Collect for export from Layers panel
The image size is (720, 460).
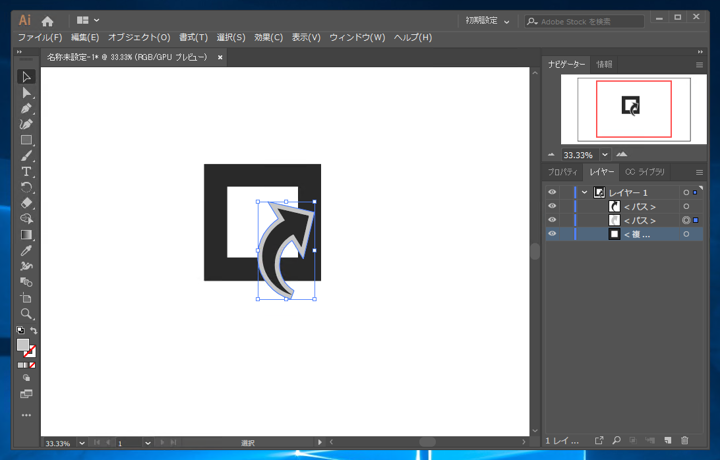pyautogui.click(x=599, y=440)
